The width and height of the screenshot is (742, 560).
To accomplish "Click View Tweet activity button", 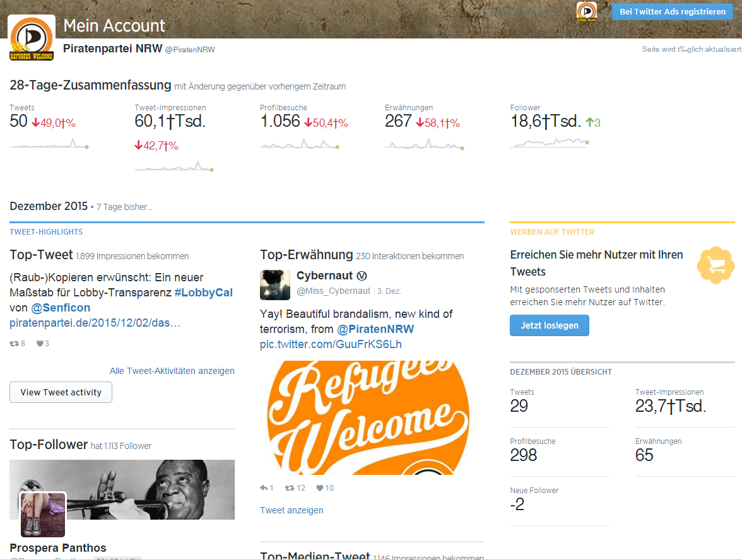I will click(61, 392).
